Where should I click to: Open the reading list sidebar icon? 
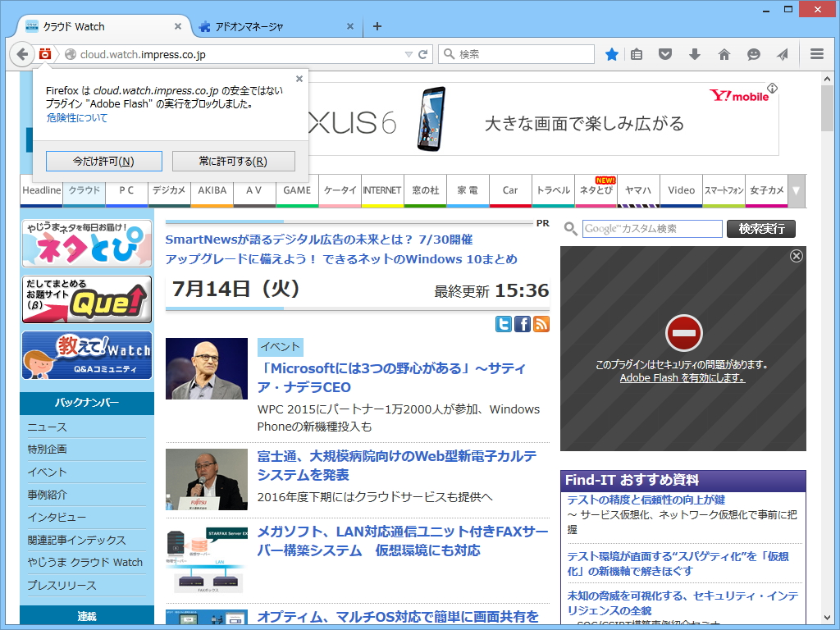pyautogui.click(x=637, y=54)
